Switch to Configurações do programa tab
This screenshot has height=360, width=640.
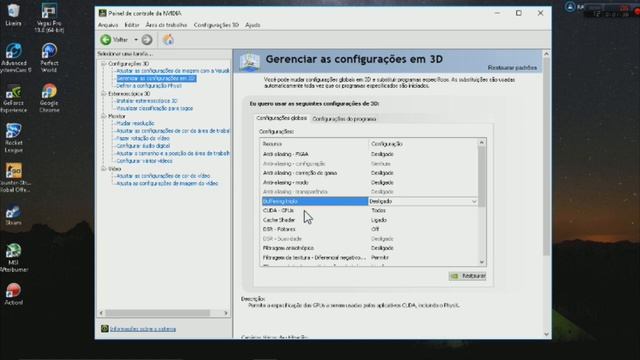click(344, 119)
